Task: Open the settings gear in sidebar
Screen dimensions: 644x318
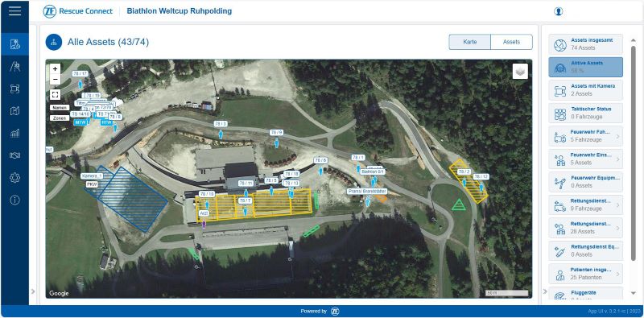Action: (x=14, y=177)
